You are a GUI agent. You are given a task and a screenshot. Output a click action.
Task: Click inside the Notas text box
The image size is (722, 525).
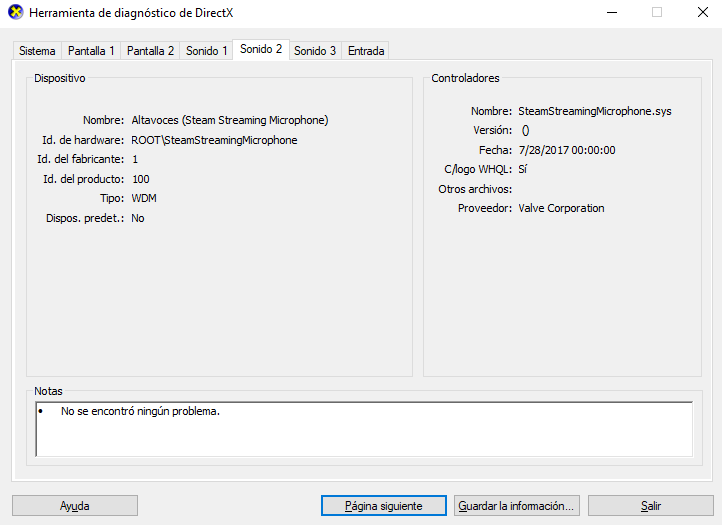pyautogui.click(x=364, y=429)
